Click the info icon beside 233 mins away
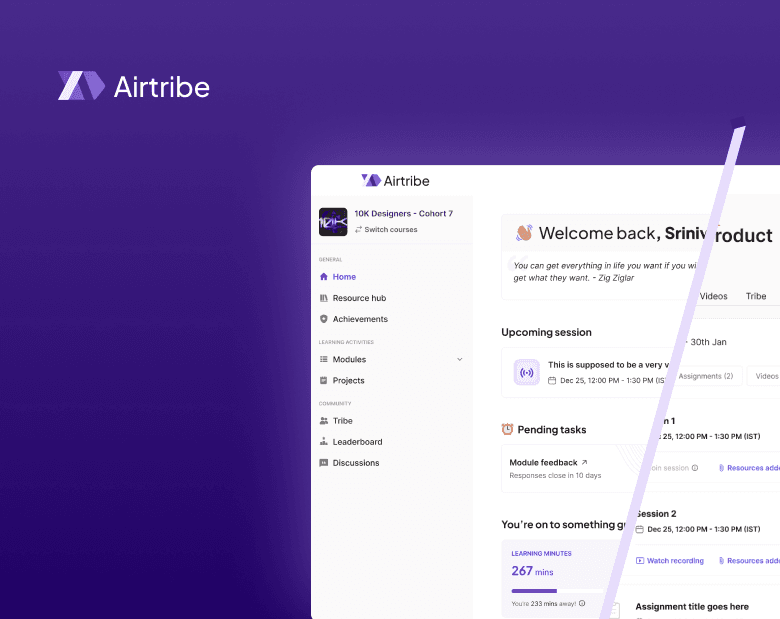 click(x=582, y=603)
